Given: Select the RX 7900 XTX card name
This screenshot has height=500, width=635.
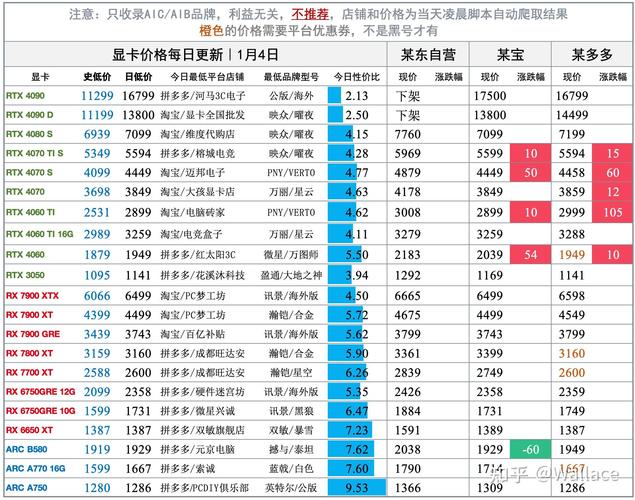Looking at the screenshot, I should coord(32,296).
